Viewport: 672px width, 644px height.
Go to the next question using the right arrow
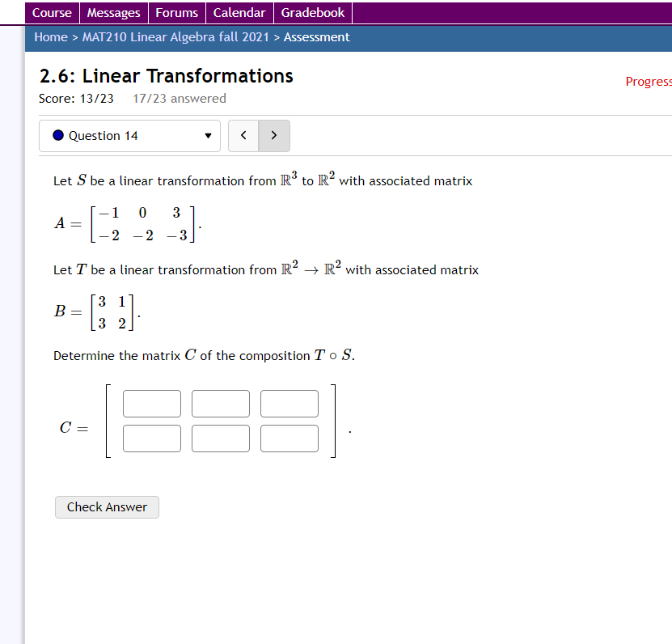273,136
